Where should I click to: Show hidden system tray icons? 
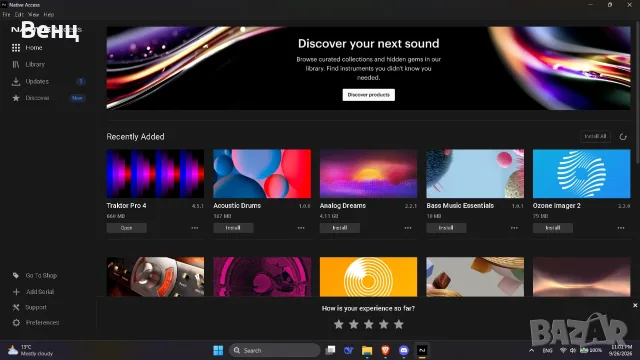click(x=531, y=351)
